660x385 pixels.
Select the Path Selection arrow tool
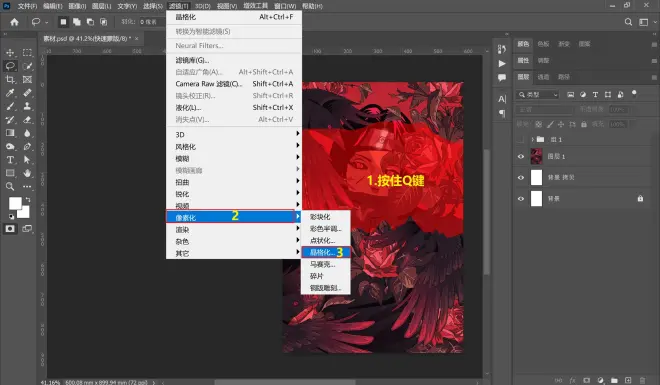[x=27, y=160]
